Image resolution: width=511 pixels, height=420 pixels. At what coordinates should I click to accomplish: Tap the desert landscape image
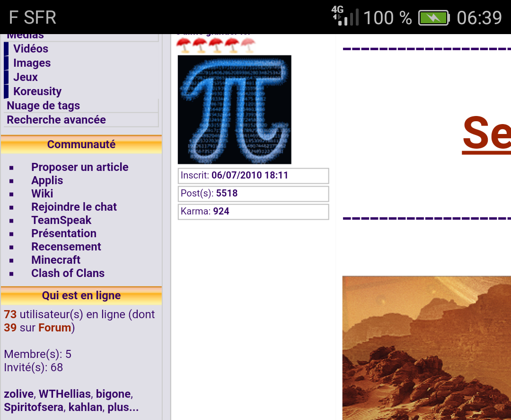click(426, 348)
